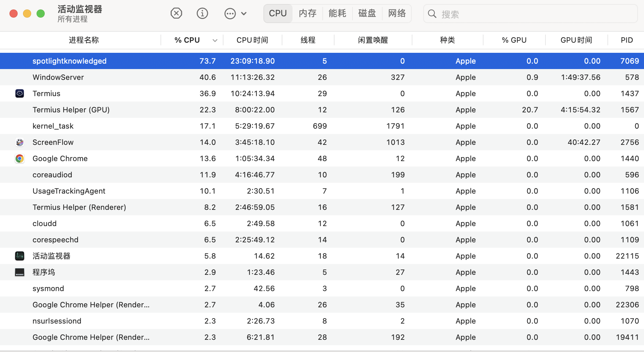
Task: Click the 程序坞 Dock process icon
Action: pos(20,272)
